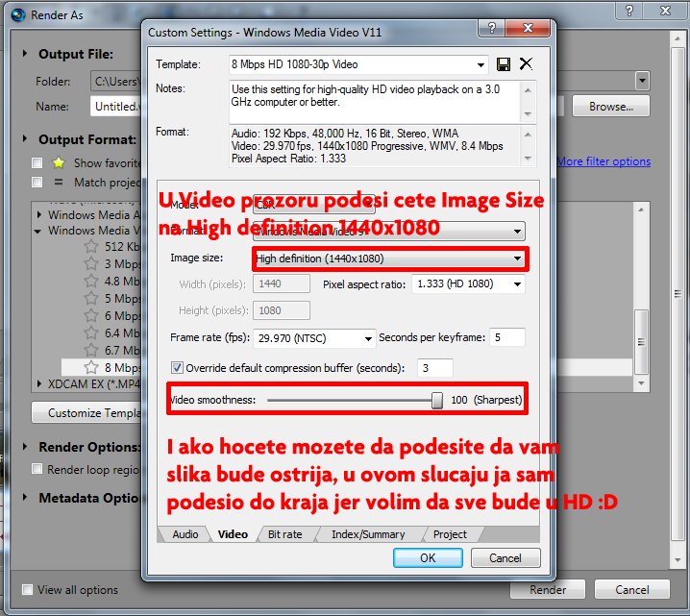Open the Pixel aspect ratio dropdown

click(x=517, y=284)
